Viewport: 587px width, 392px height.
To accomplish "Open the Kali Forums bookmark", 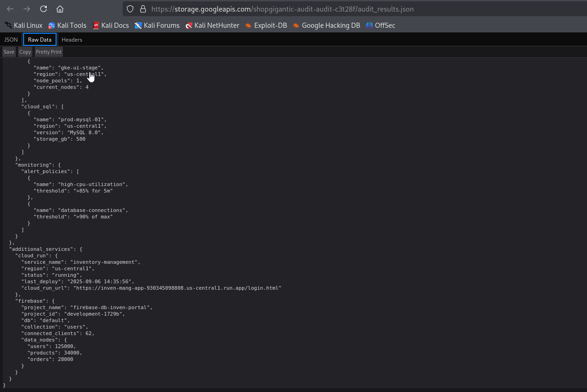I will (x=157, y=25).
